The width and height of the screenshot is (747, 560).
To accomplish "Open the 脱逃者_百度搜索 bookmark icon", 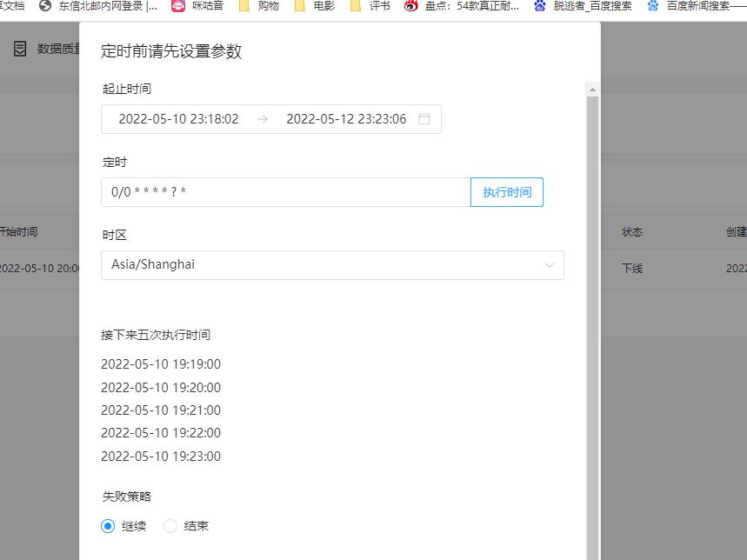I will click(540, 6).
